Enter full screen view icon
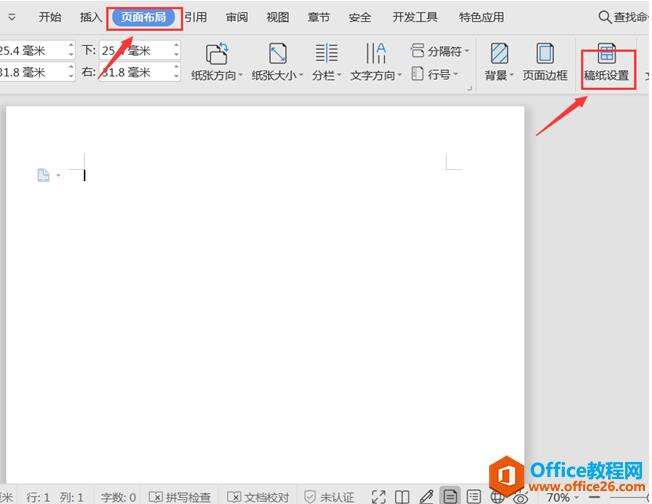652x504 pixels. click(x=378, y=497)
